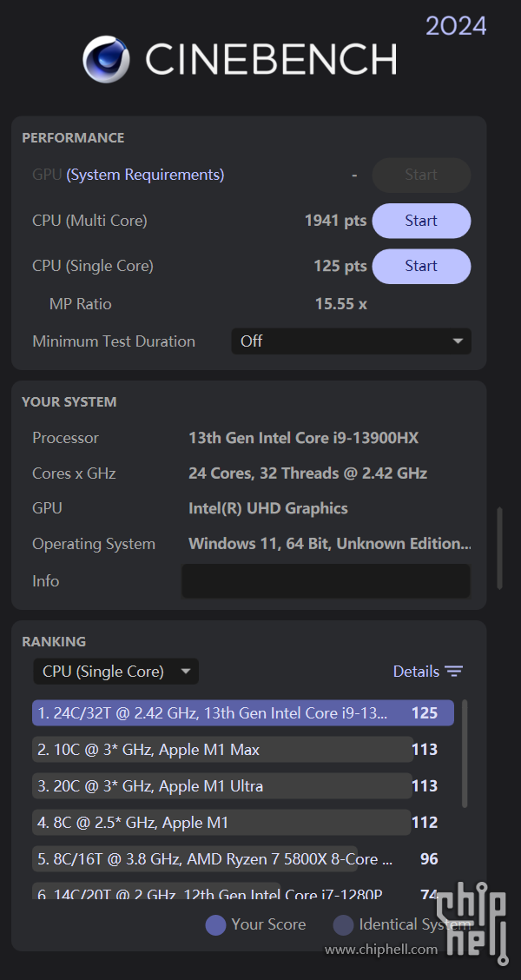Open the Minimum Test Duration dropdown

pos(351,341)
